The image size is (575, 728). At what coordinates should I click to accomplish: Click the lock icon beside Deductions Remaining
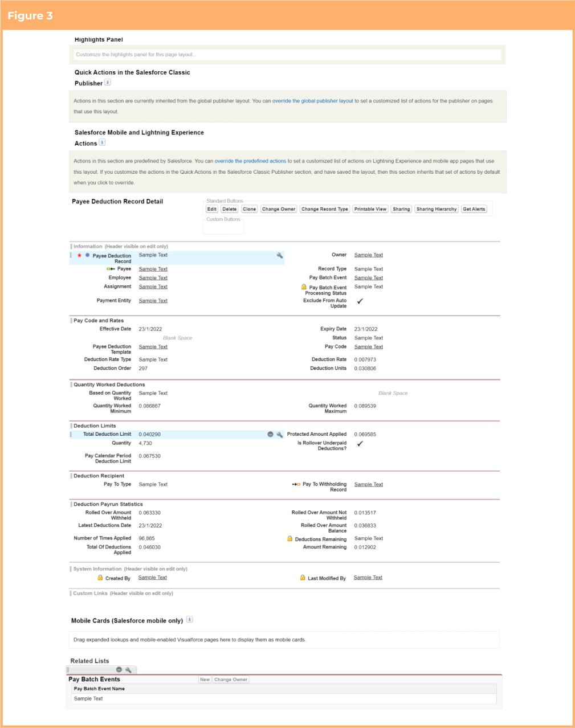click(290, 538)
